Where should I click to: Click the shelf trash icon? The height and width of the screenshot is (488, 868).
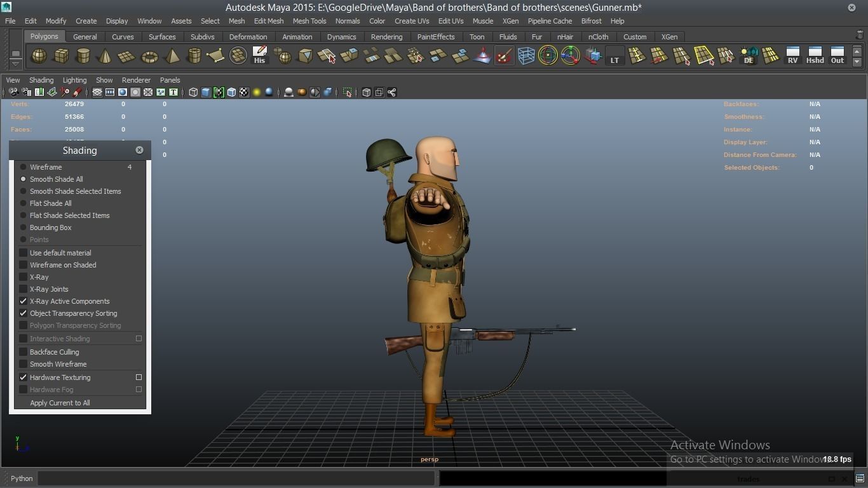(860, 35)
